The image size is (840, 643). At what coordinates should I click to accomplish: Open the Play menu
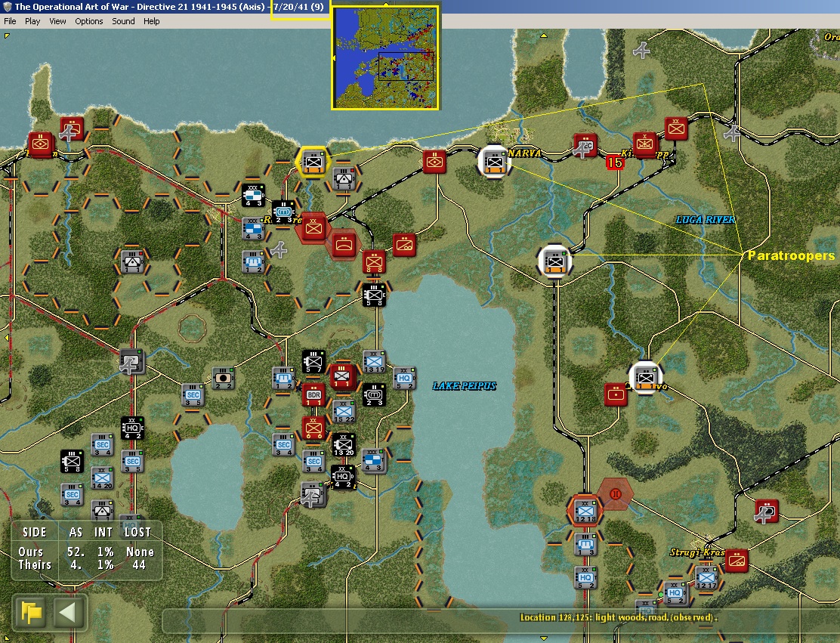(32, 21)
